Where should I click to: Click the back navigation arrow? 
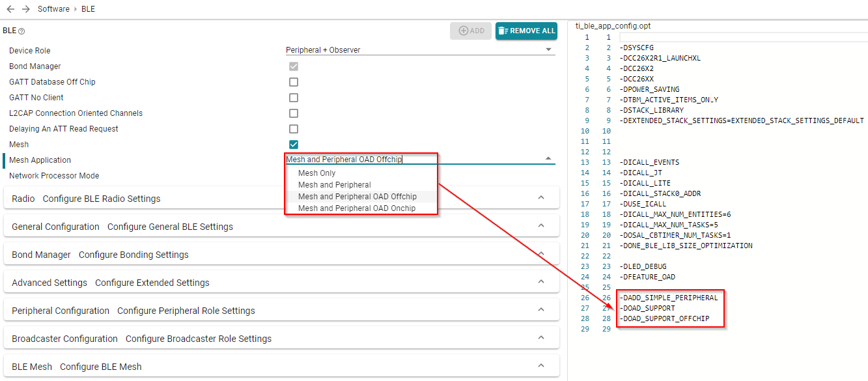click(x=10, y=9)
